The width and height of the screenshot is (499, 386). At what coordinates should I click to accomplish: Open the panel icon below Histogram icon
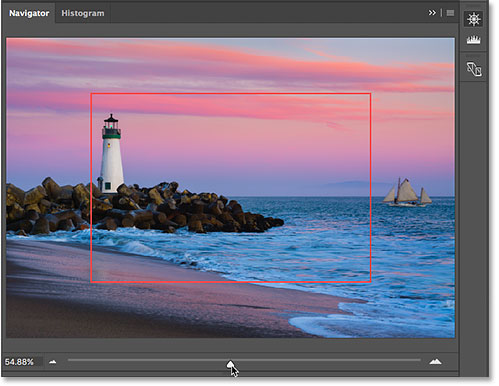point(474,69)
